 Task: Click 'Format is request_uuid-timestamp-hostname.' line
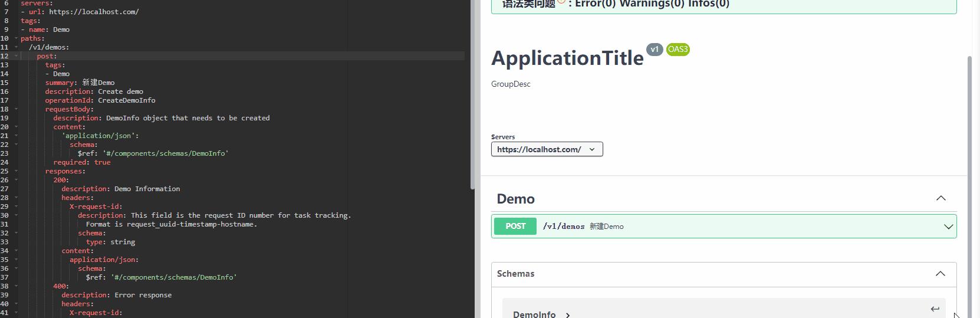click(x=172, y=224)
